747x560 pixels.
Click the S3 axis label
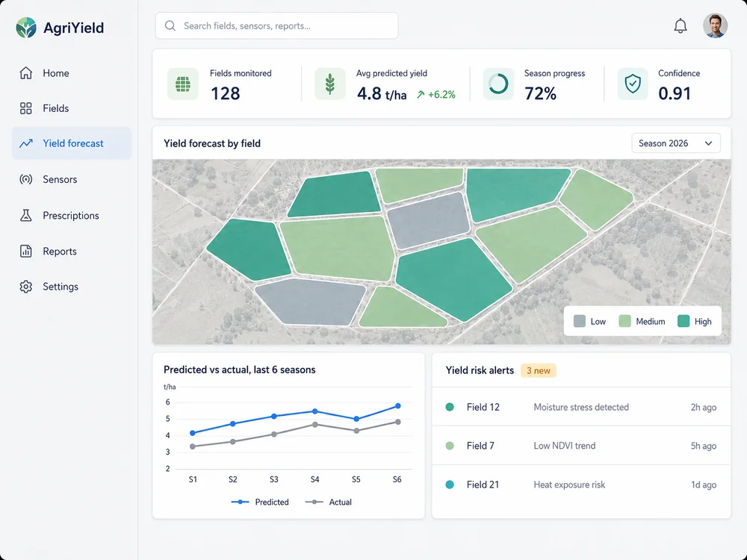274,479
